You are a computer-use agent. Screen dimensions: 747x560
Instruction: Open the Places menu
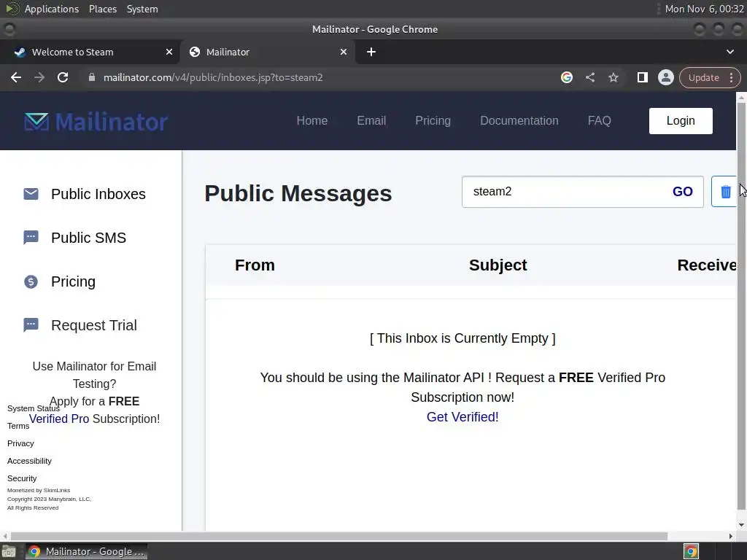coord(103,9)
